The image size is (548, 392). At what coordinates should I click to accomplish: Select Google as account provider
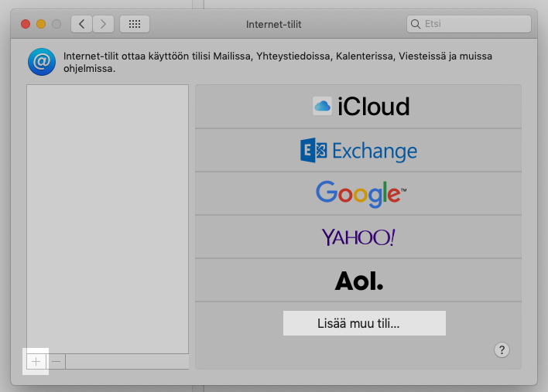pyautogui.click(x=358, y=193)
